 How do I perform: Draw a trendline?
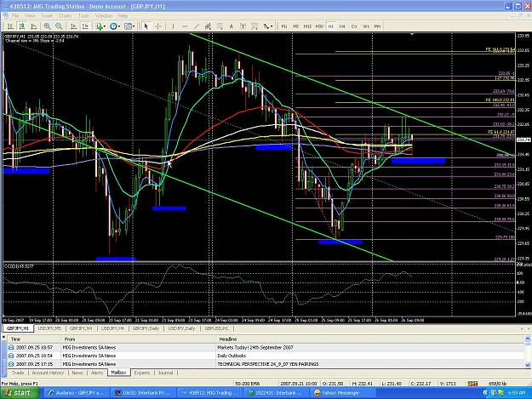point(197,26)
